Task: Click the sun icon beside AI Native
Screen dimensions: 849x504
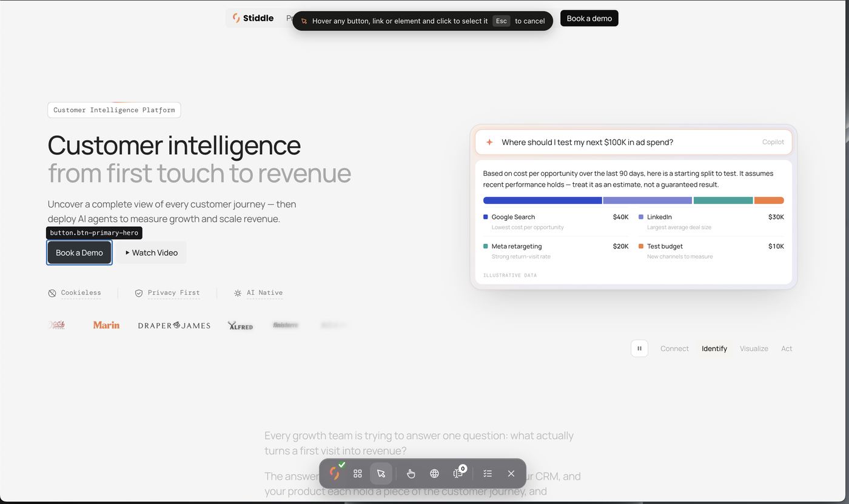Action: coord(238,293)
